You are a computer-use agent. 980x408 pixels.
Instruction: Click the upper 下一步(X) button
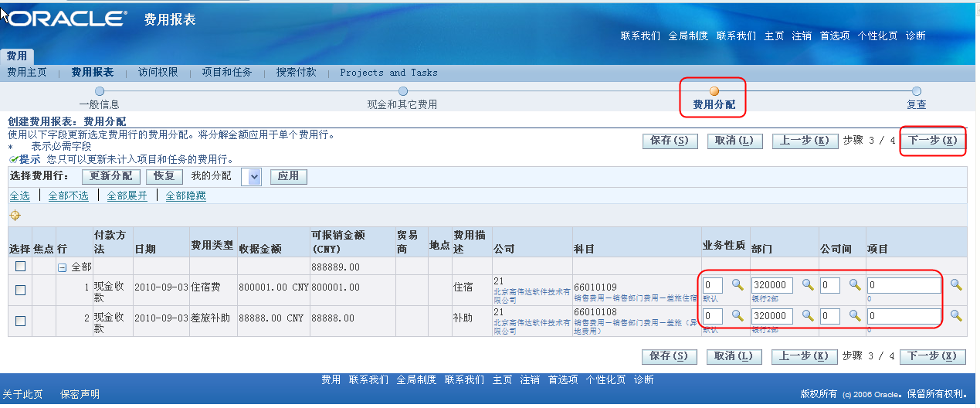(x=933, y=141)
